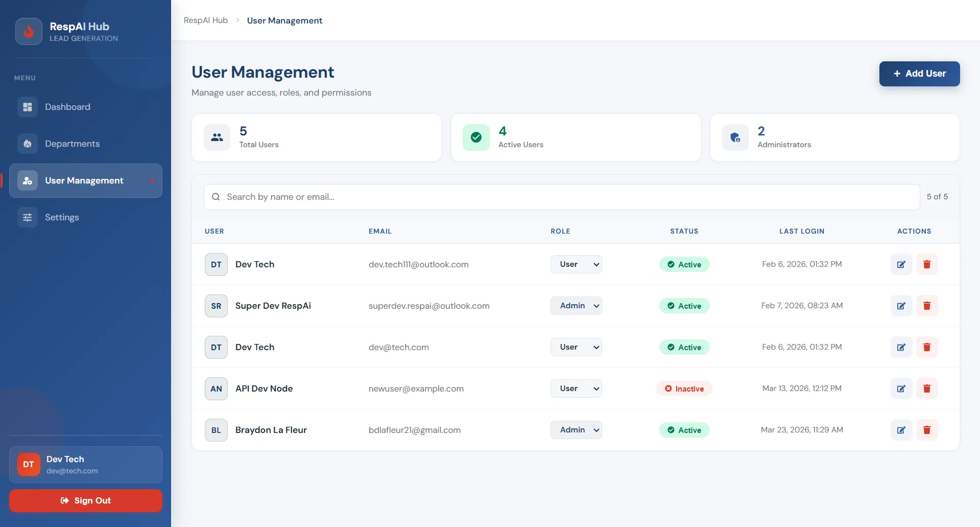Click the AN avatar for API Dev Node
The height and width of the screenshot is (527, 980).
(216, 388)
